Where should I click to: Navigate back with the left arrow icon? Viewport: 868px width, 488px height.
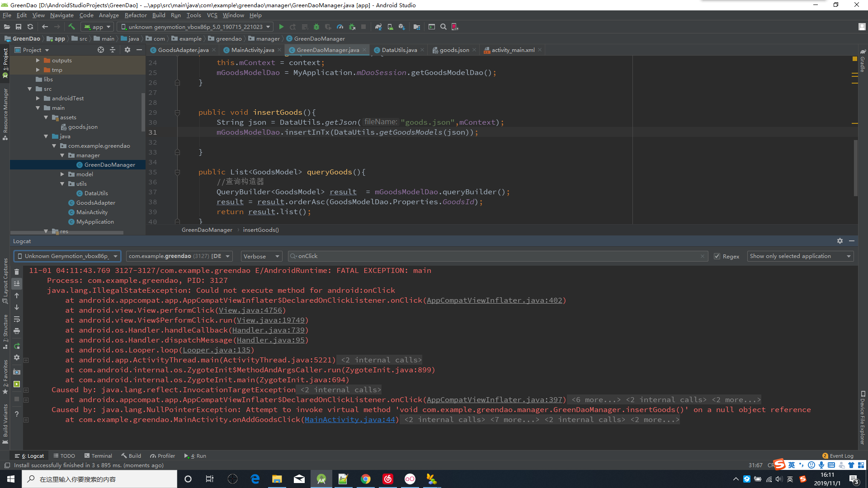(x=45, y=27)
